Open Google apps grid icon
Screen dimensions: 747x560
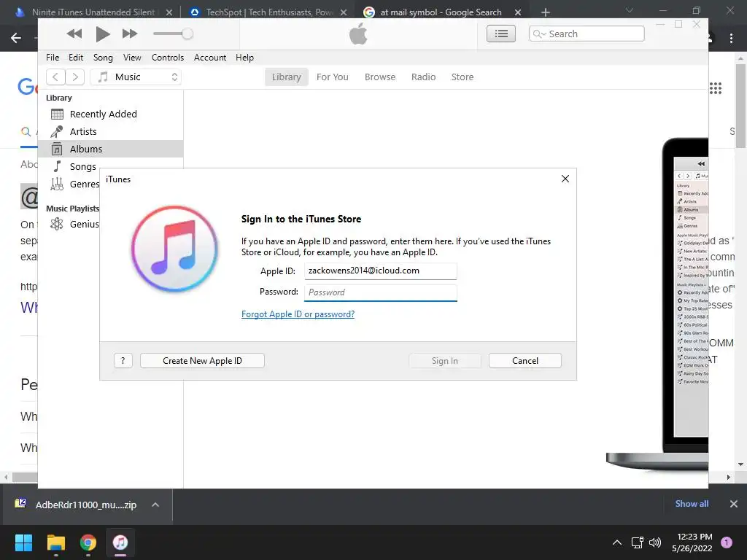point(715,88)
